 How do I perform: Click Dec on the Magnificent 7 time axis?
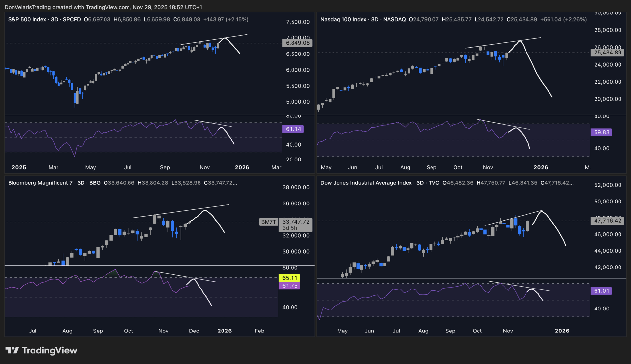[194, 331]
